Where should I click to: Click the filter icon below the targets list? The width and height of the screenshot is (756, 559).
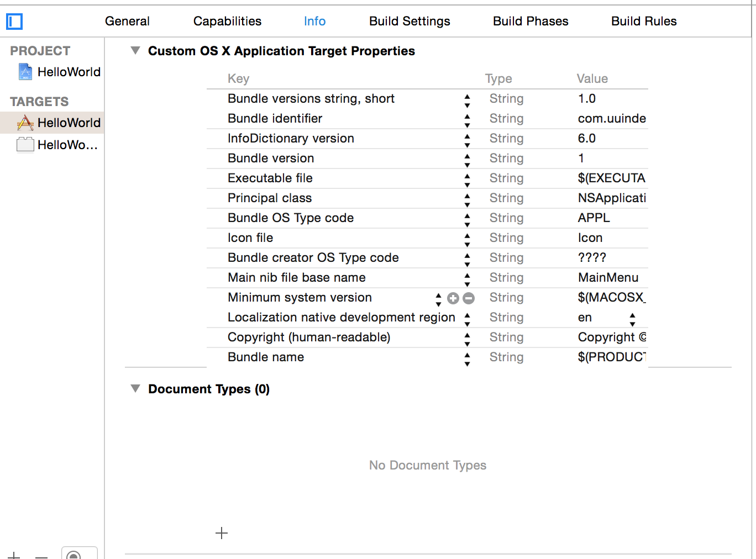pos(73,554)
